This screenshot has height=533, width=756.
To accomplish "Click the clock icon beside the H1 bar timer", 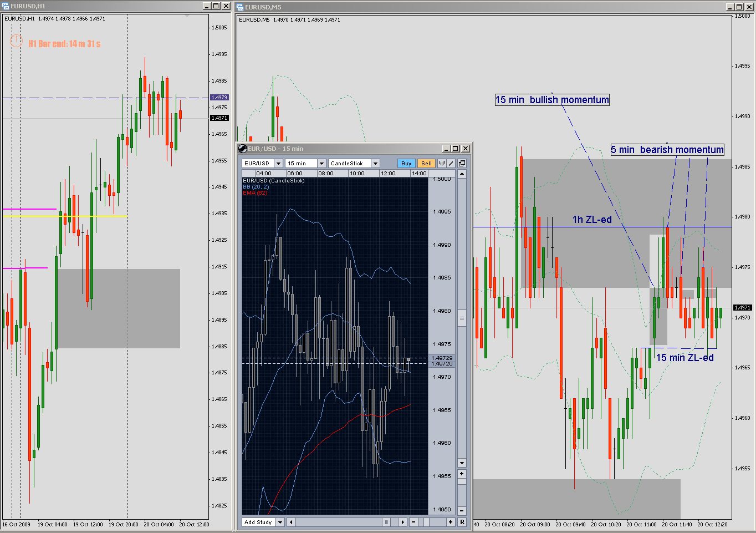I will click(x=16, y=40).
